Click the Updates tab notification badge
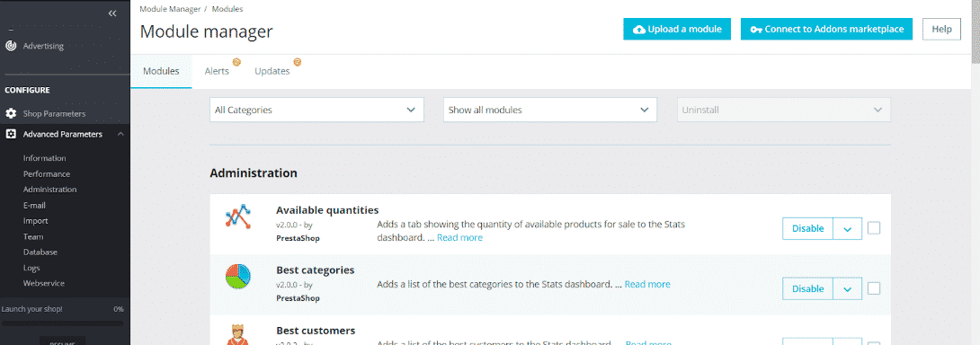Image resolution: width=980 pixels, height=345 pixels. click(x=298, y=62)
